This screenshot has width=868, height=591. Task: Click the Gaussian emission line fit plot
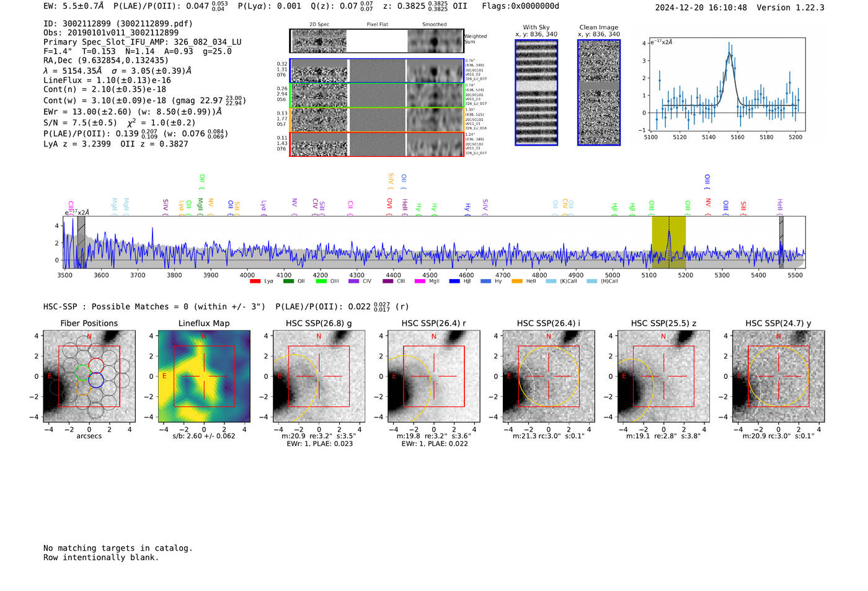[x=727, y=85]
